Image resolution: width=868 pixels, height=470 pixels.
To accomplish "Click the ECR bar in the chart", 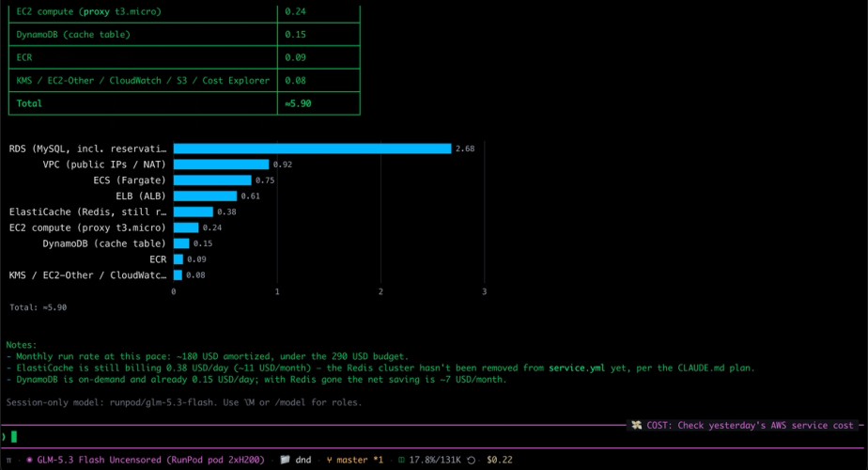I will click(x=178, y=258).
